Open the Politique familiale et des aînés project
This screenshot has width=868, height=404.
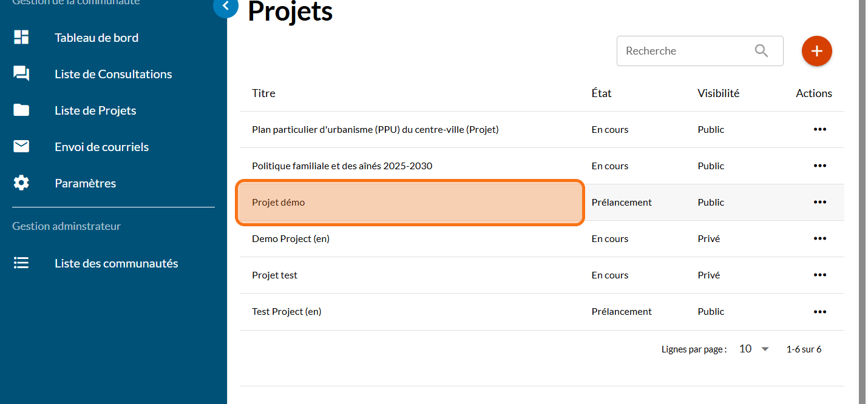pyautogui.click(x=342, y=166)
